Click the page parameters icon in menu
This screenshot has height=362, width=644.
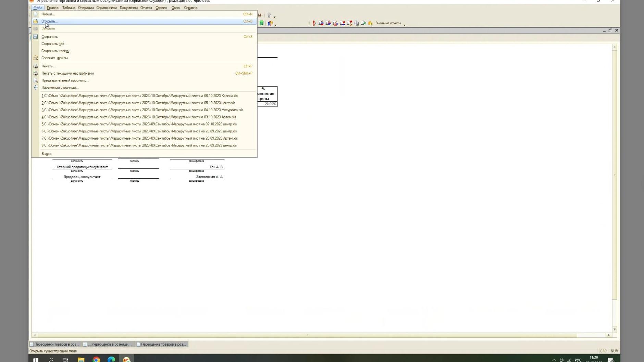point(35,88)
